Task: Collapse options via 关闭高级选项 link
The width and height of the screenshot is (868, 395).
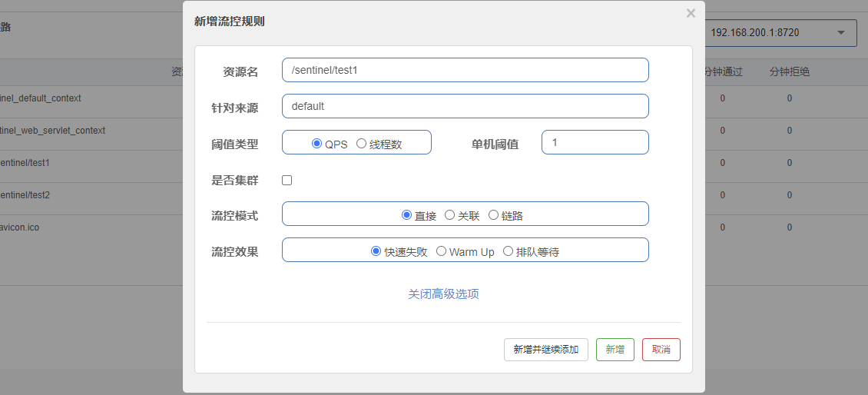Action: pos(443,294)
